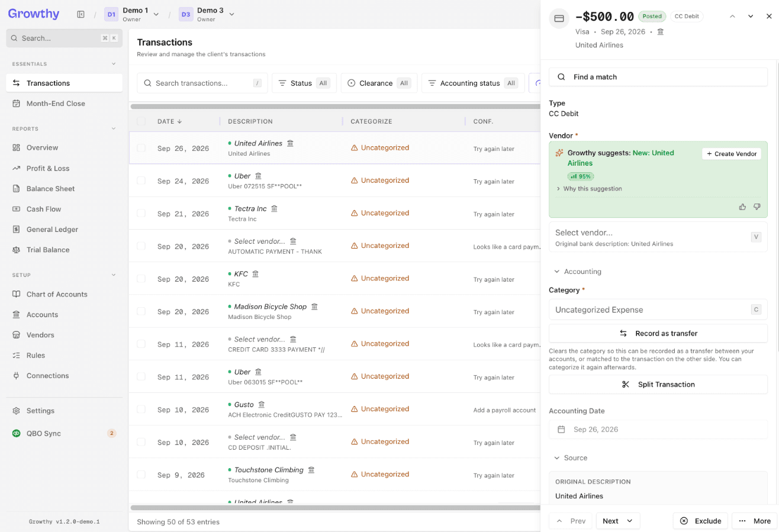
Task: Click the credit card icon in detail header
Action: [x=559, y=18]
